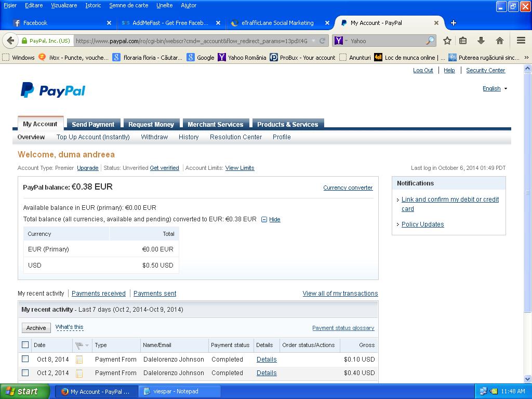
Task: Open the Currency converter link
Action: 348,188
